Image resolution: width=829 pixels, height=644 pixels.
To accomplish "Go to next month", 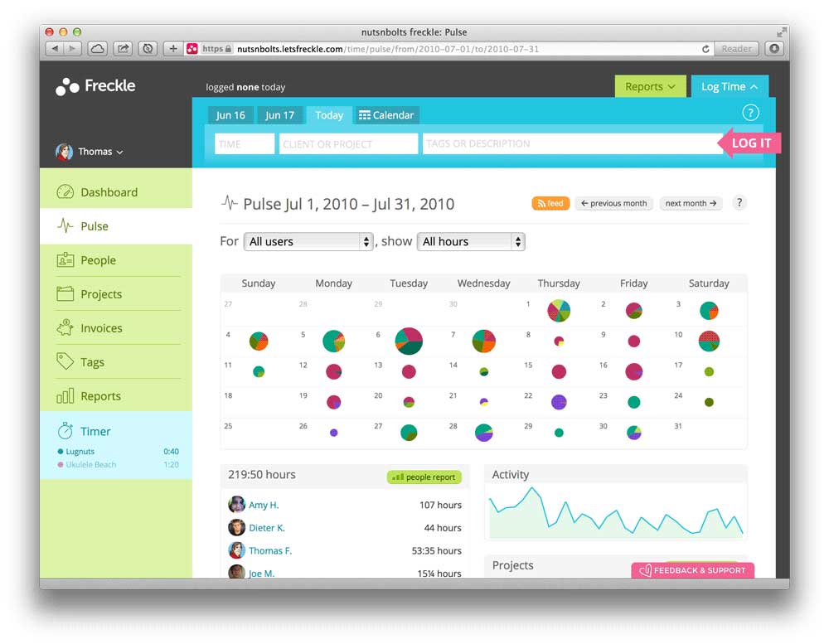I will [x=691, y=203].
